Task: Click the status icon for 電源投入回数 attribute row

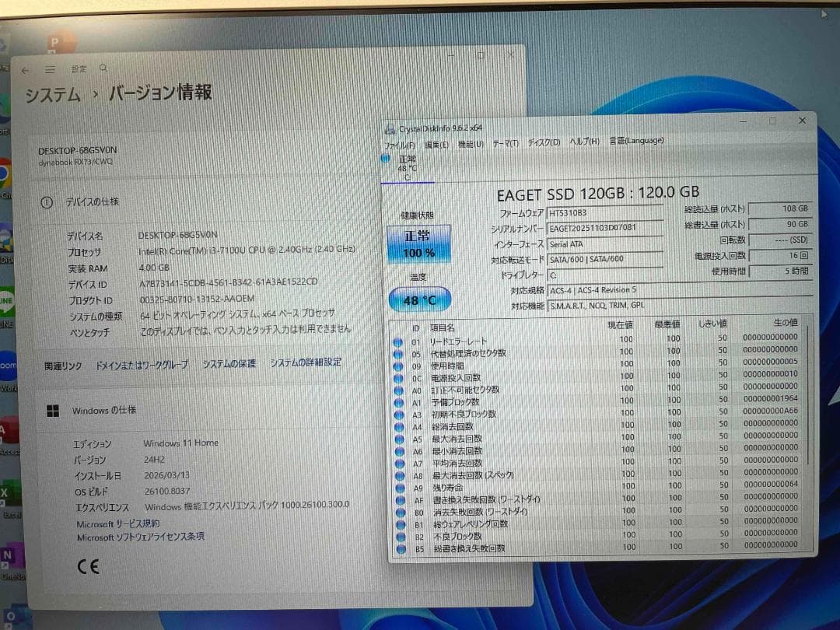Action: 398,378
